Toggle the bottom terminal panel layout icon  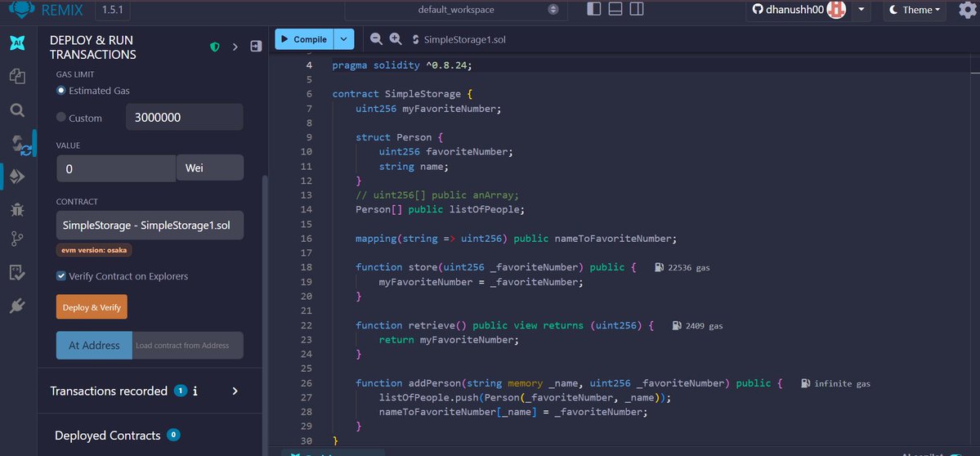pyautogui.click(x=615, y=9)
